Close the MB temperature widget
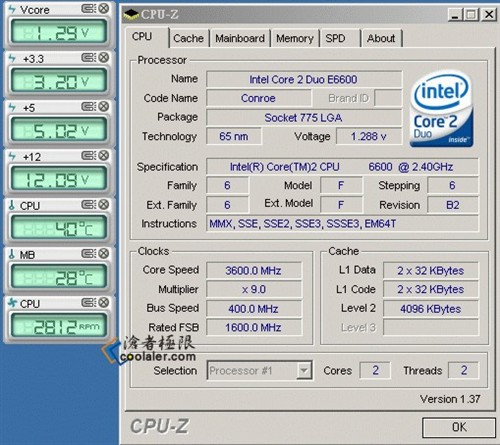This screenshot has height=445, width=500. [104, 254]
